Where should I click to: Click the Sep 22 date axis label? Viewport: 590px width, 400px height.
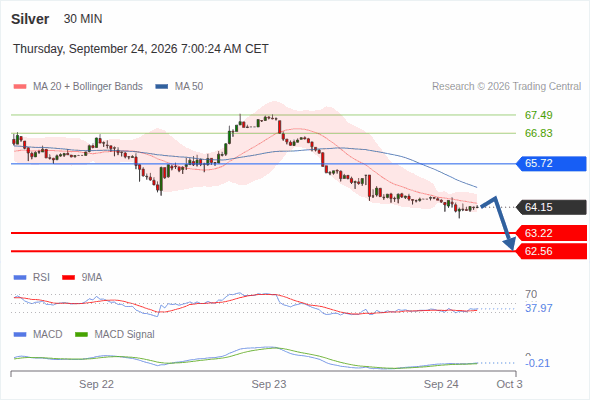coord(96,385)
